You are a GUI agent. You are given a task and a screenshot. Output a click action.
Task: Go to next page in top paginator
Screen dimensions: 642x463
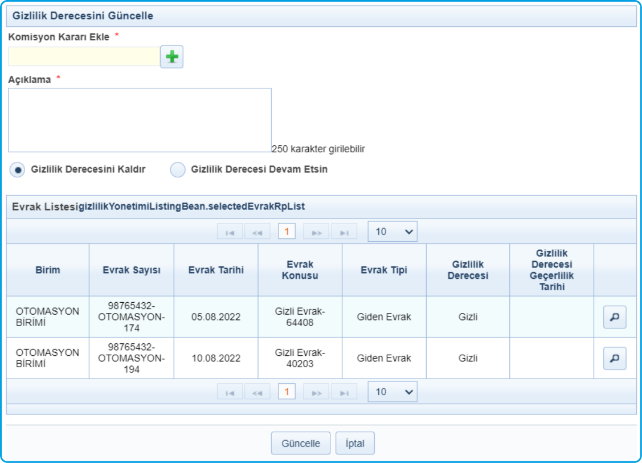(x=316, y=232)
